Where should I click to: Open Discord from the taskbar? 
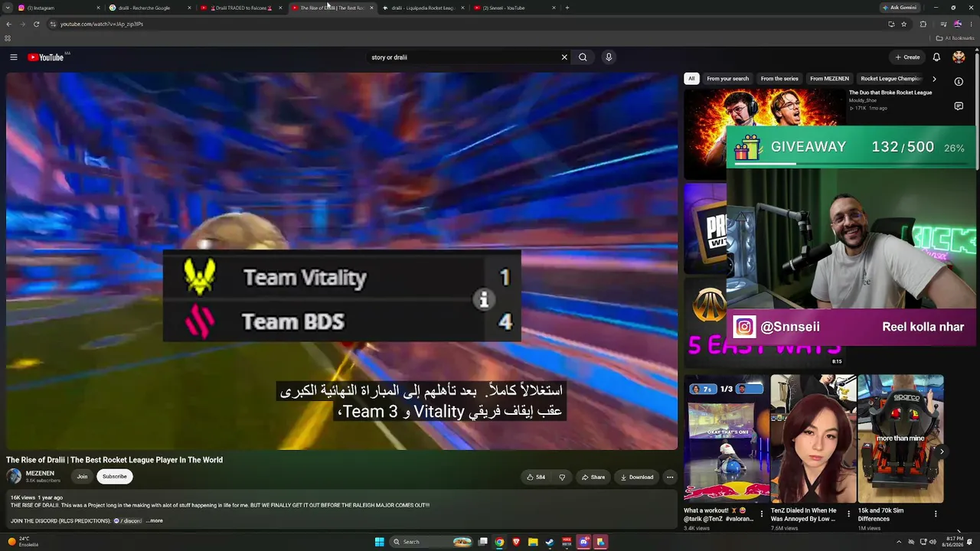tap(583, 542)
